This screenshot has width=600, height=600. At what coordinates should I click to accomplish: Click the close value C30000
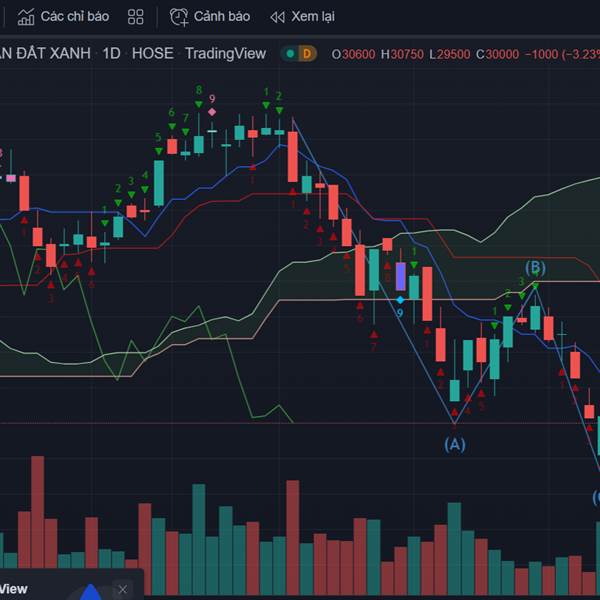[x=497, y=54]
